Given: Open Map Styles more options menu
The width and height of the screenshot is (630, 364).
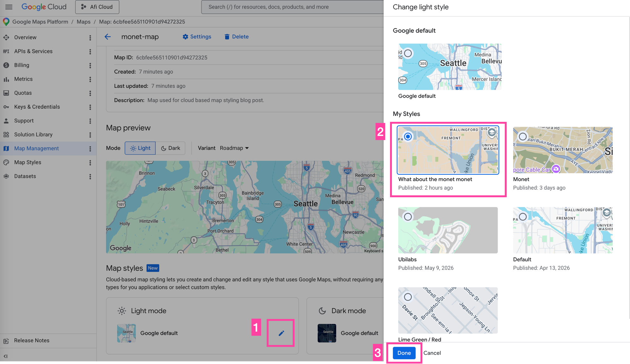Looking at the screenshot, I should 90,162.
